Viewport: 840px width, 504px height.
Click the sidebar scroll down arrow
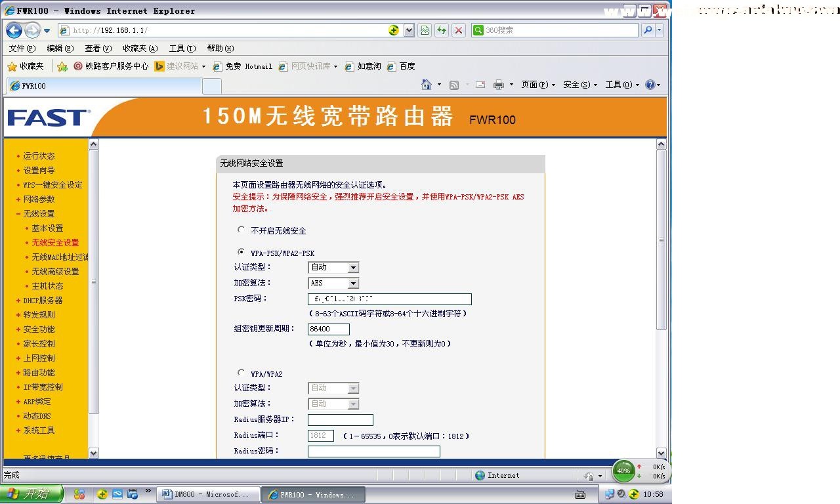click(93, 453)
